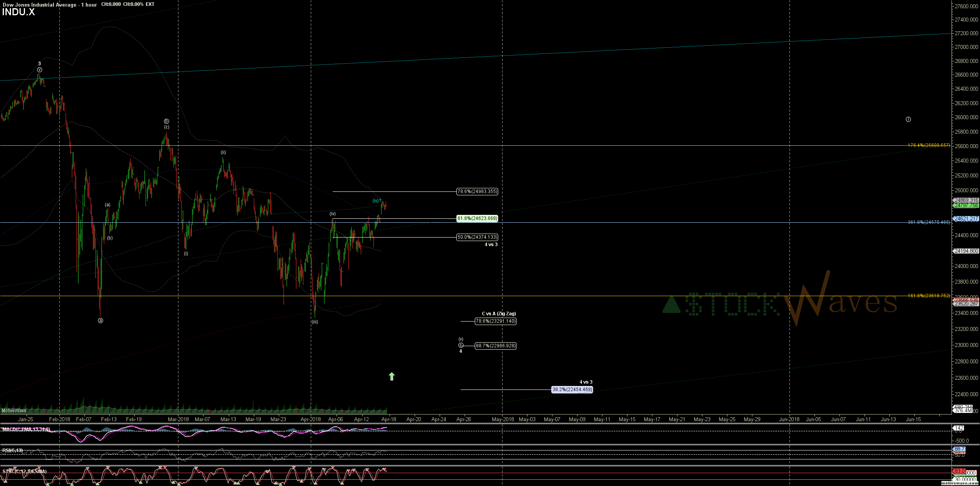
Task: Click the (a) wave label near Feb-13
Action: pos(107,205)
